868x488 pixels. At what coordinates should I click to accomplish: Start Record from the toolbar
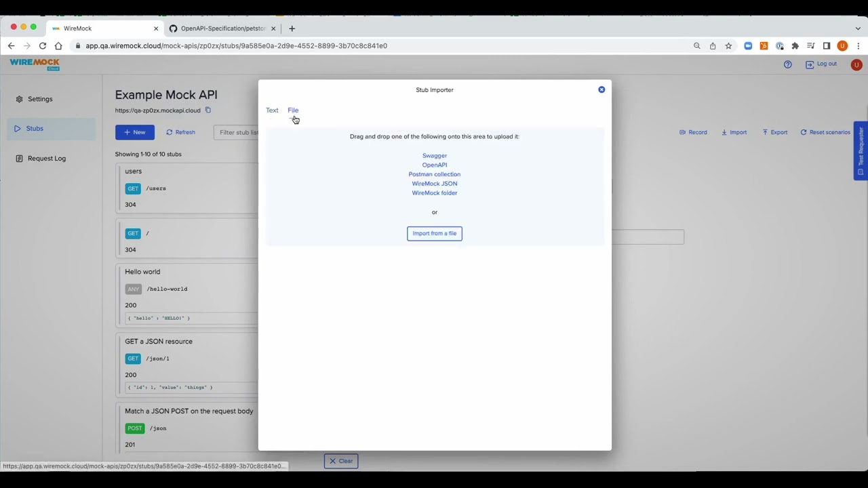pyautogui.click(x=693, y=132)
